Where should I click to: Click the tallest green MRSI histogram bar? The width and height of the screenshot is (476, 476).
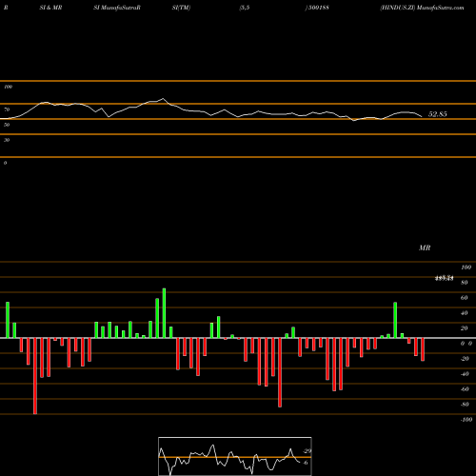[164, 313]
